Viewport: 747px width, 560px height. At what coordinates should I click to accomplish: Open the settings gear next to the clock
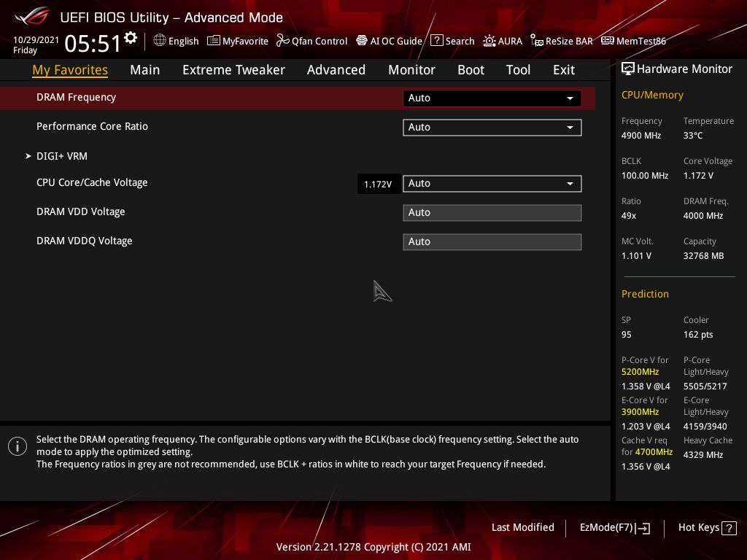tap(131, 38)
